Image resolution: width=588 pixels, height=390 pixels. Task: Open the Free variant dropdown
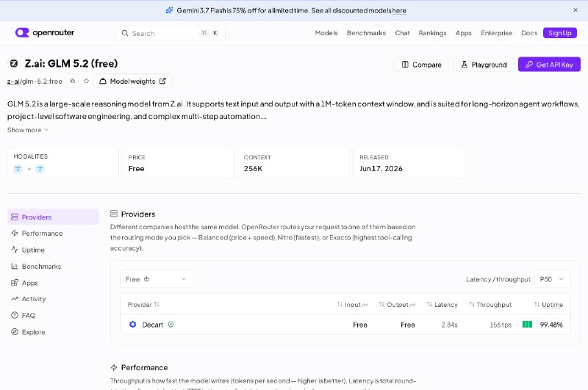pos(157,279)
